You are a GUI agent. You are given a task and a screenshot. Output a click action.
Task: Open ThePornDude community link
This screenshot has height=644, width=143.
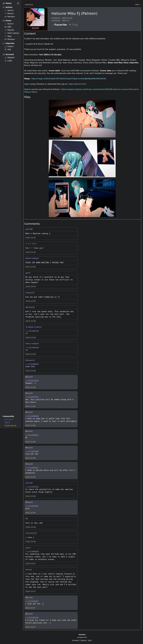[10, 425]
